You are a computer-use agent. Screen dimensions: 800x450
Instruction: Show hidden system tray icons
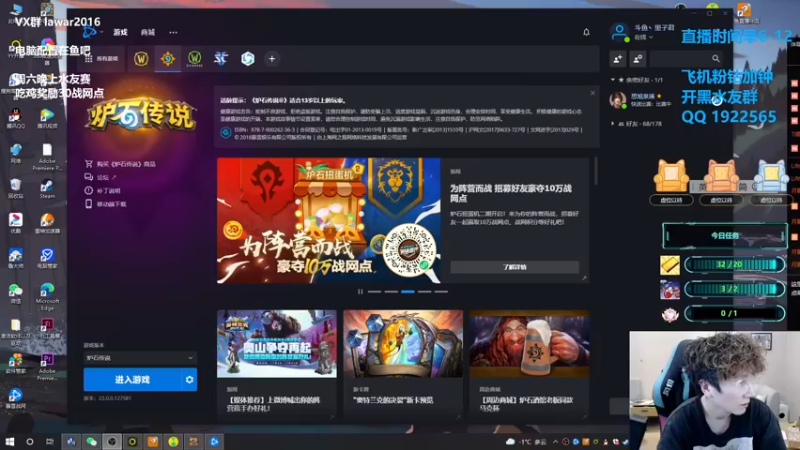click(x=555, y=442)
